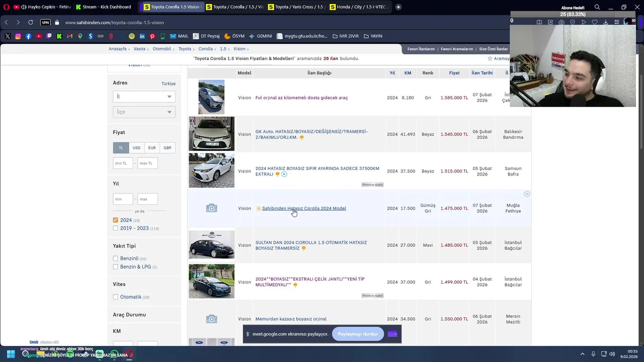
Task: Switch to Hayko Cepkin YouTube tab
Action: click(x=42, y=7)
